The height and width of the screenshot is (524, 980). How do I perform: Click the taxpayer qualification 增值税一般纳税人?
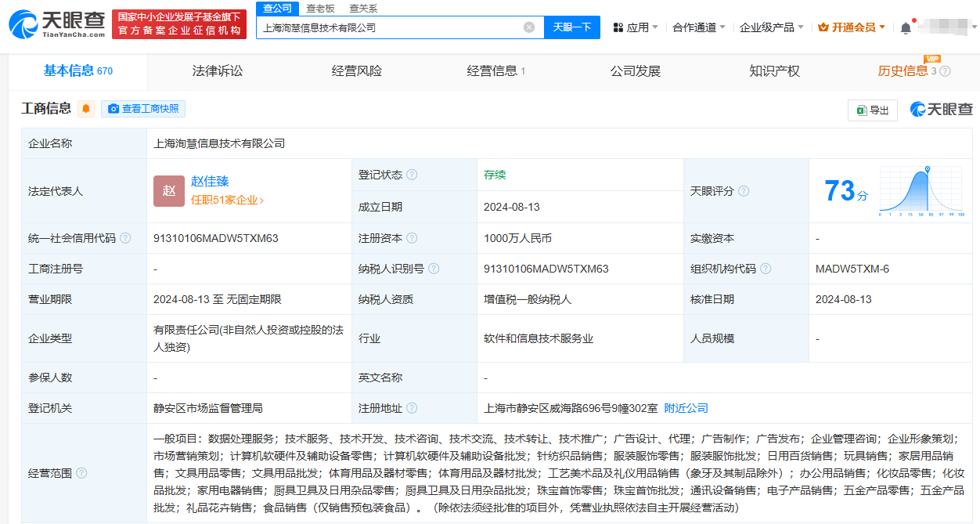point(528,299)
